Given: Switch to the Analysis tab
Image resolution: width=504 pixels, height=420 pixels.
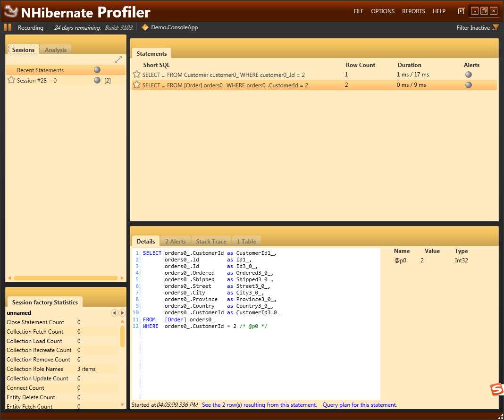Looking at the screenshot, I should (56, 50).
